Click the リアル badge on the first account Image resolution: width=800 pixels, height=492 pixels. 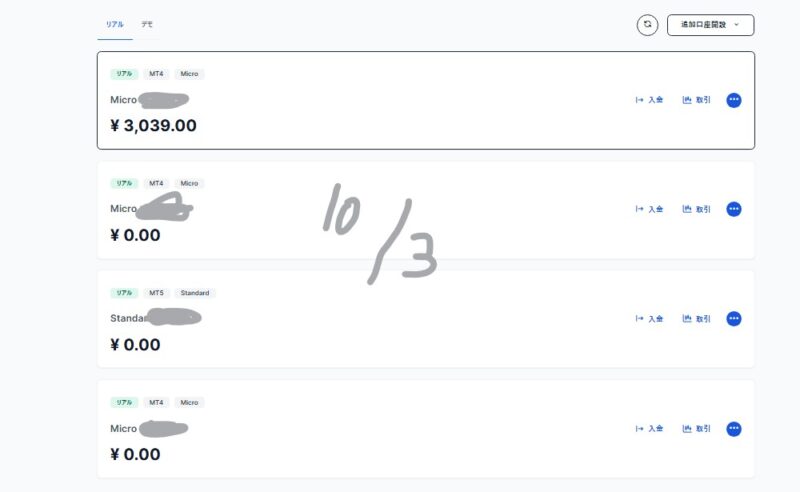(124, 74)
